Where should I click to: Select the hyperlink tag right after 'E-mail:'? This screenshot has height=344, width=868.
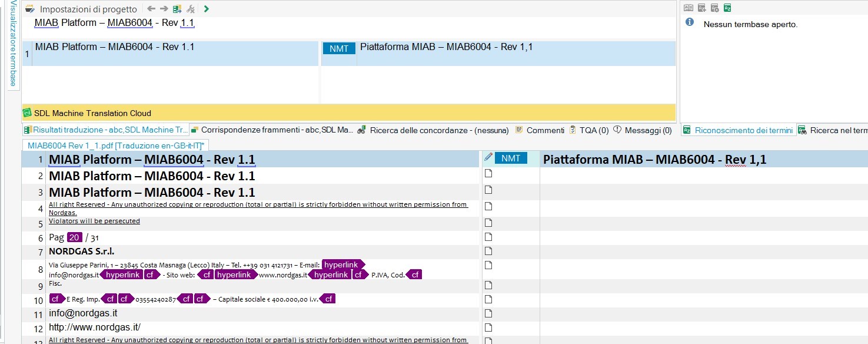343,265
